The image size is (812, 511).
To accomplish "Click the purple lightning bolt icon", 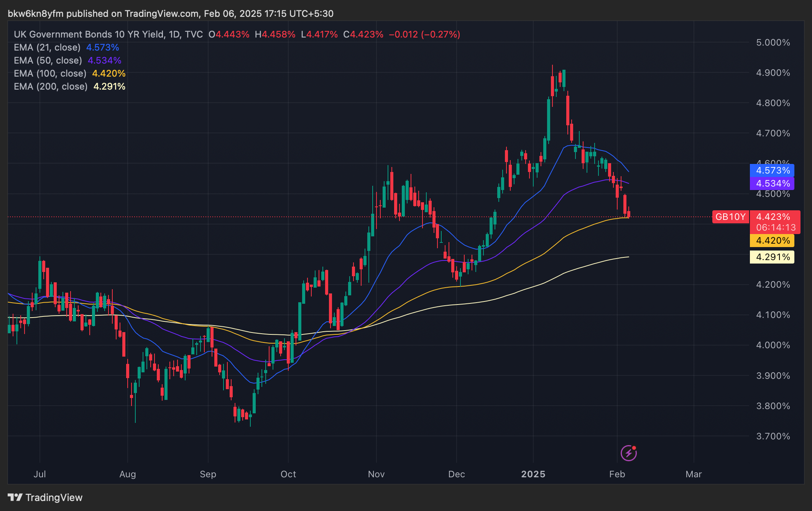I will click(629, 453).
